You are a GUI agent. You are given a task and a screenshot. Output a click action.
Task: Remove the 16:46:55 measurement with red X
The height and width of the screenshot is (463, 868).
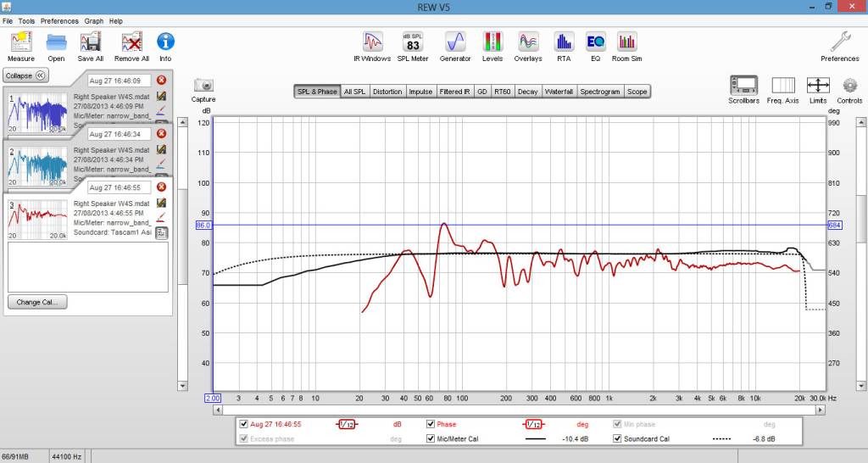(161, 187)
